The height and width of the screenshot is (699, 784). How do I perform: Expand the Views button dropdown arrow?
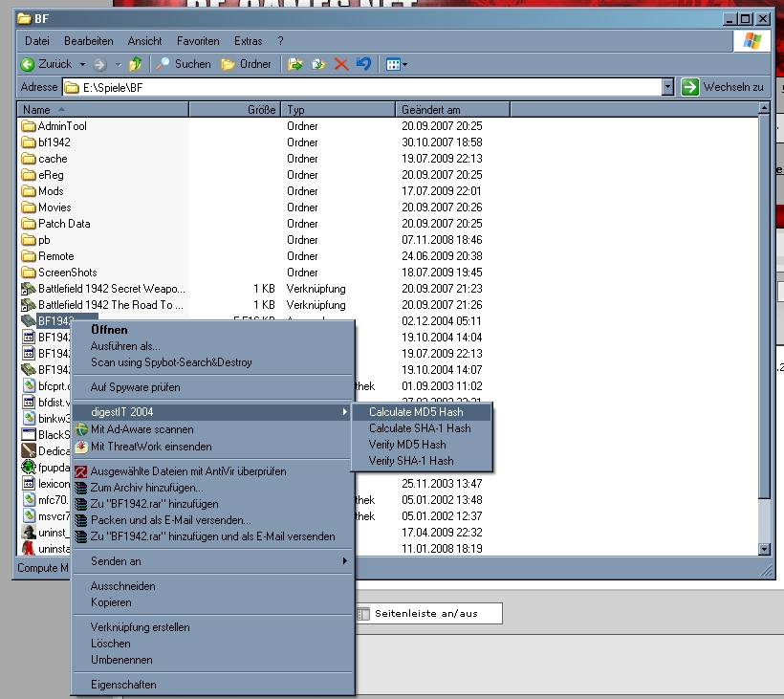[405, 64]
